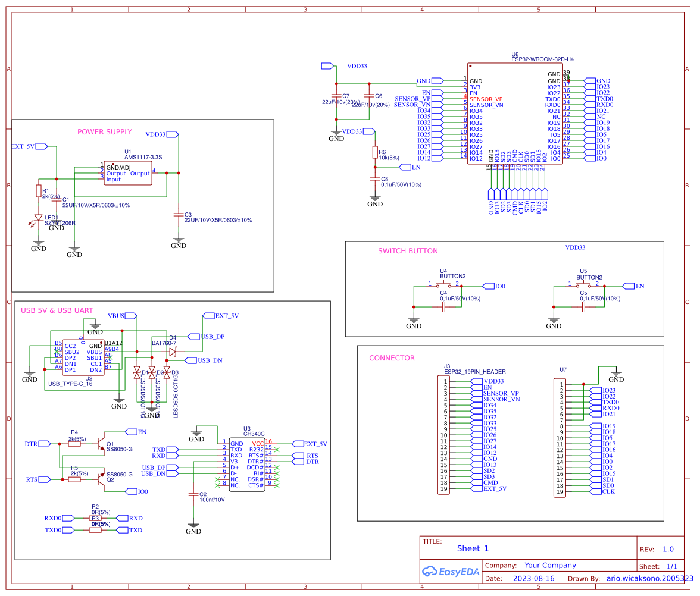Click the "10k(5%)" value of R6
The height and width of the screenshot is (596, 700).
pyautogui.click(x=389, y=158)
